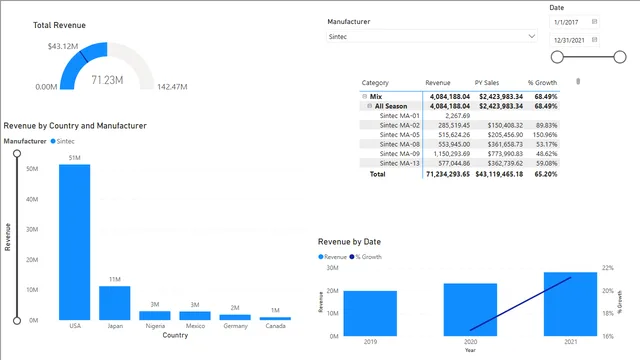Select the Mexico revenue bar
This screenshot has width=640, height=360.
[x=195, y=316]
